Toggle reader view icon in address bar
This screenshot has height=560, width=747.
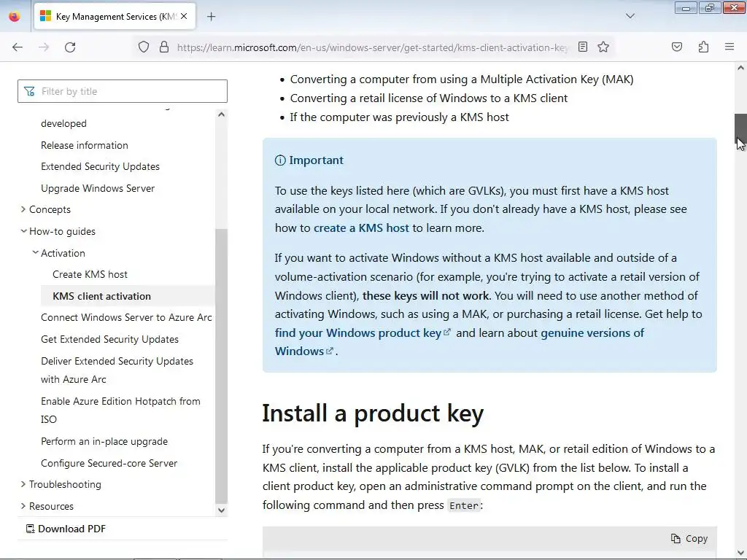[x=583, y=47]
